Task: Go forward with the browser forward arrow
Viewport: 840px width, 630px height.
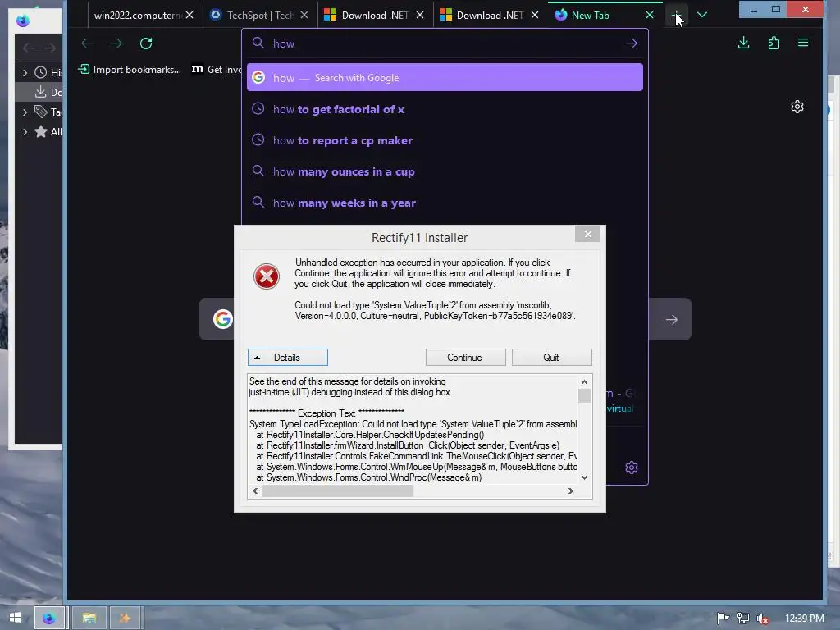Action: [x=116, y=43]
